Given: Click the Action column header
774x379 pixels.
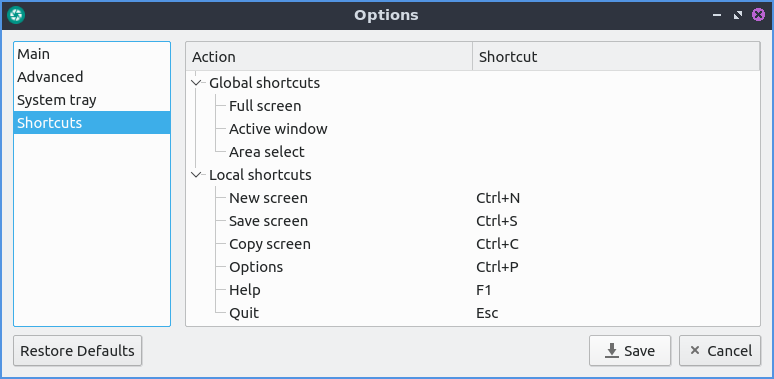Looking at the screenshot, I should 329,57.
